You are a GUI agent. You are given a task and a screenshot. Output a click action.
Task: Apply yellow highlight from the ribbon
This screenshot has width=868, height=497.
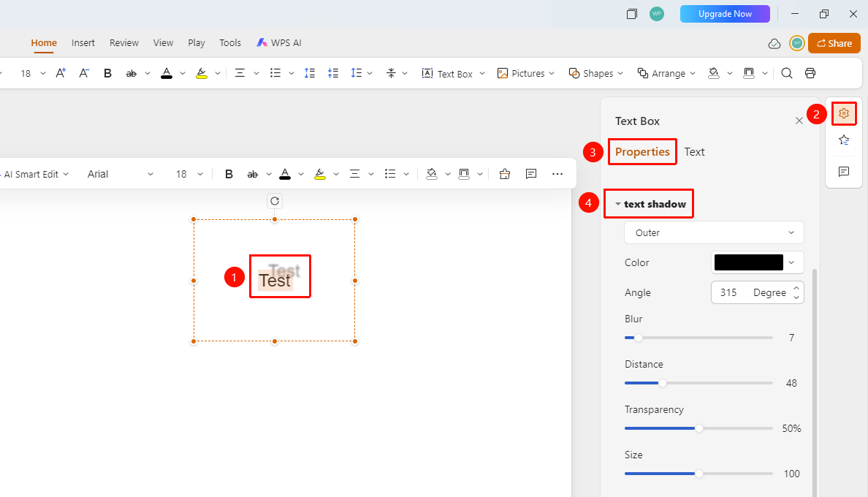(x=202, y=73)
